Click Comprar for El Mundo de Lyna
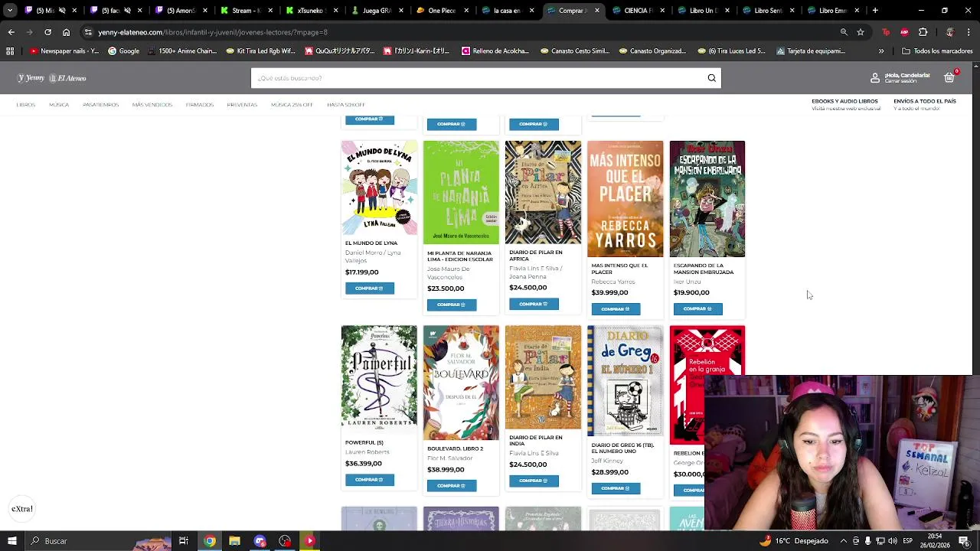This screenshot has width=980, height=551. pos(370,289)
